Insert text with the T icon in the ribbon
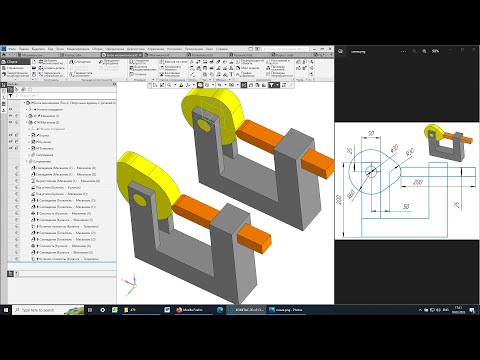 (231, 74)
